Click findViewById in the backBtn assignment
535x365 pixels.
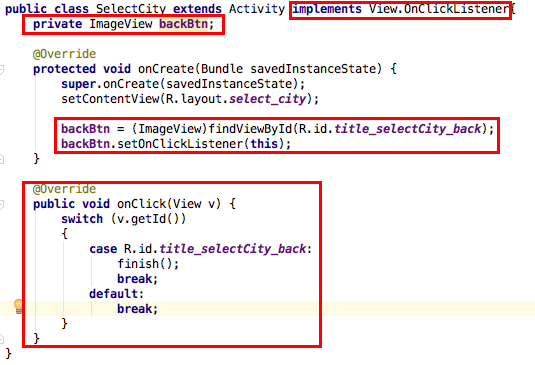[250, 129]
